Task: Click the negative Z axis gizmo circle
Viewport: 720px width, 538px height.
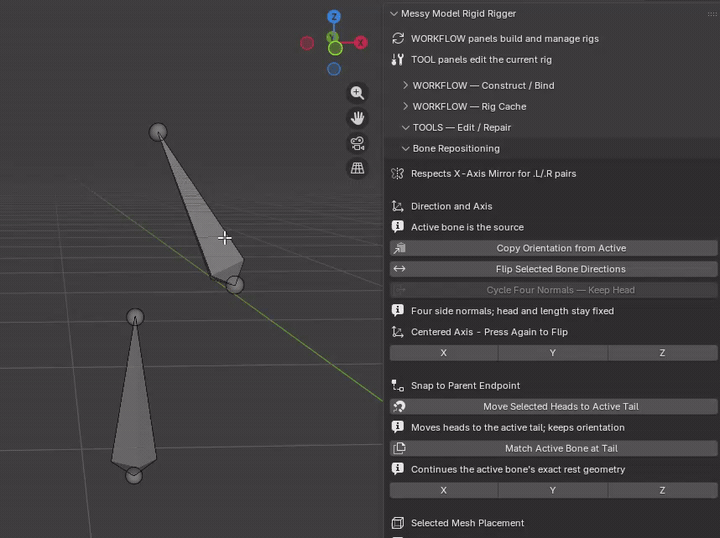Action: pos(334,69)
